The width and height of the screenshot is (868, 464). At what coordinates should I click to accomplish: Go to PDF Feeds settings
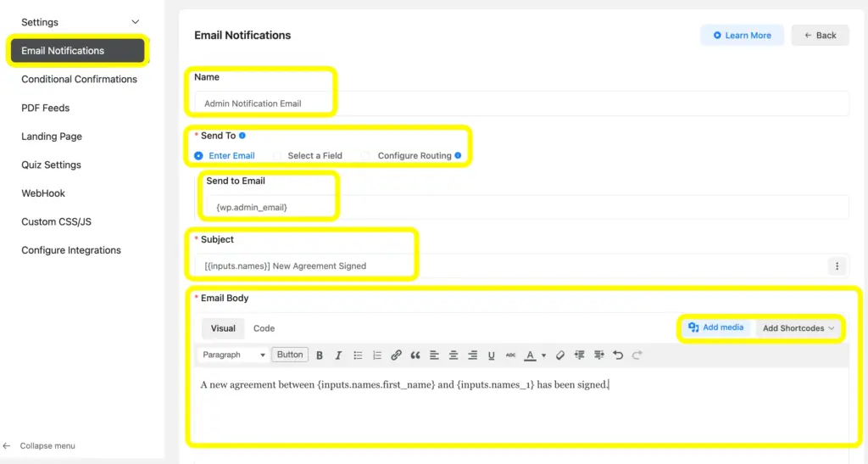point(46,108)
